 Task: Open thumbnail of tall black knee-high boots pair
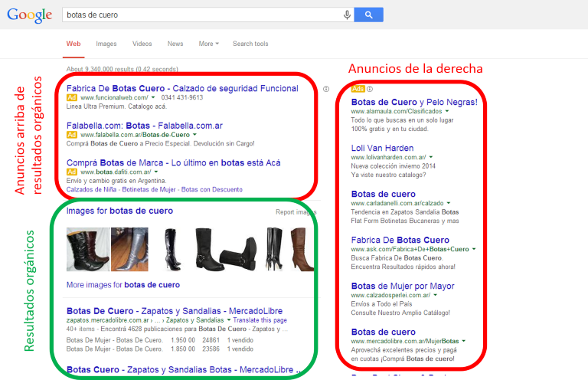coord(275,249)
